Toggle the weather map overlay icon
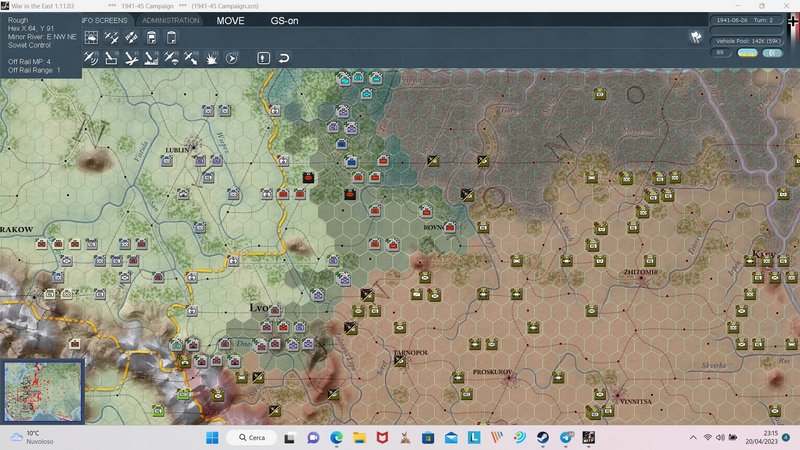 pyautogui.click(x=91, y=38)
